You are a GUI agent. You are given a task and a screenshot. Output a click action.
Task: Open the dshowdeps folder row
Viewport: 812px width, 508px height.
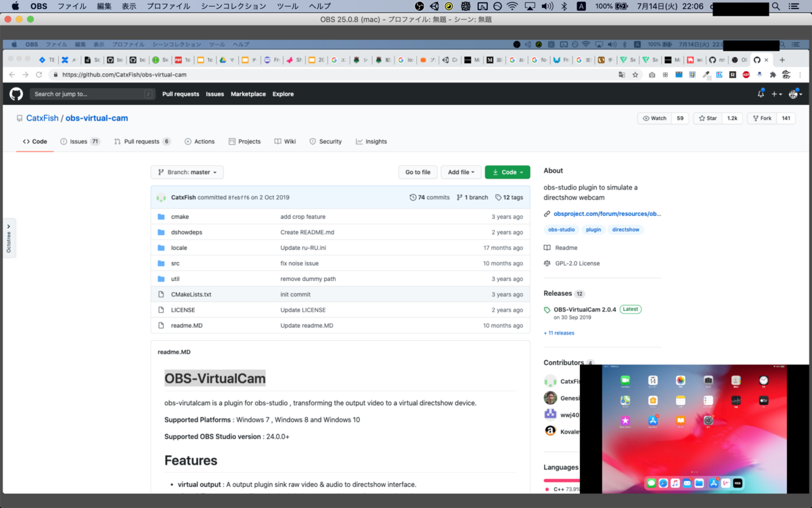point(340,232)
